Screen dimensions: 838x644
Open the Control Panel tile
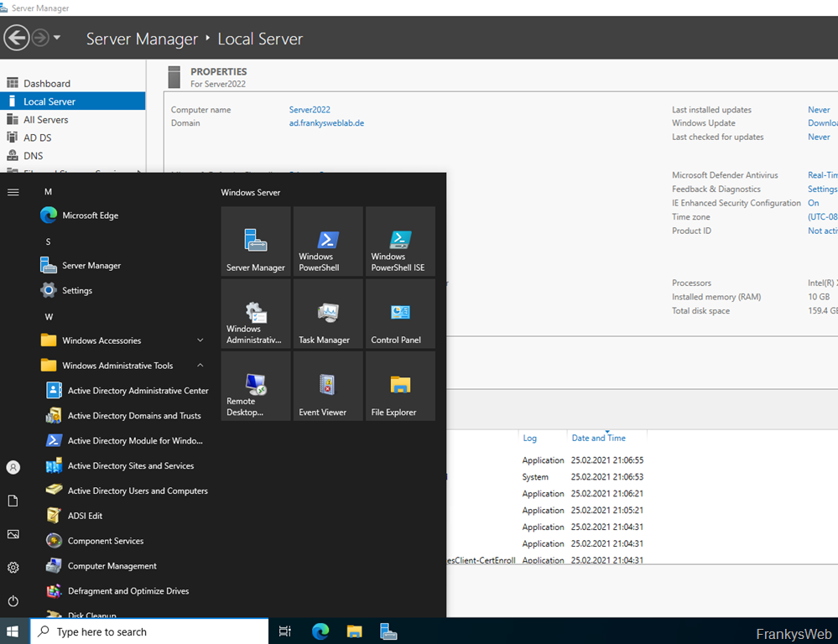coord(400,314)
